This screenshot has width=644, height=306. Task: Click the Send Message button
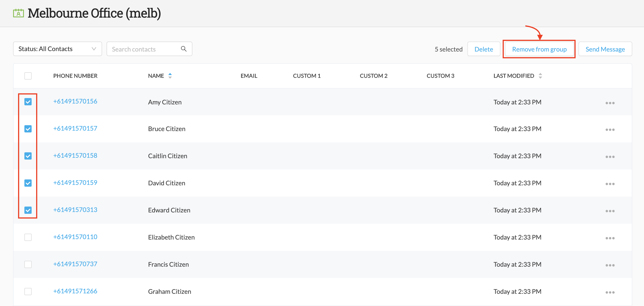(x=605, y=49)
